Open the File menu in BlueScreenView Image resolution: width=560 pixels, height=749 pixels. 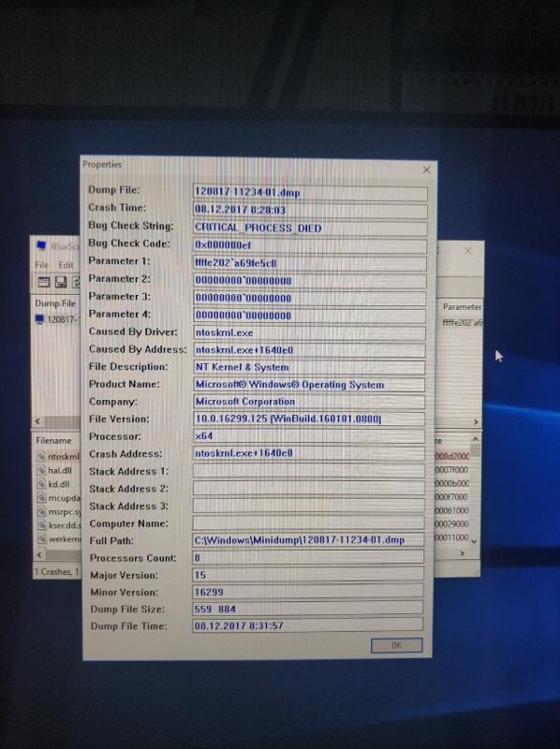pyautogui.click(x=41, y=265)
